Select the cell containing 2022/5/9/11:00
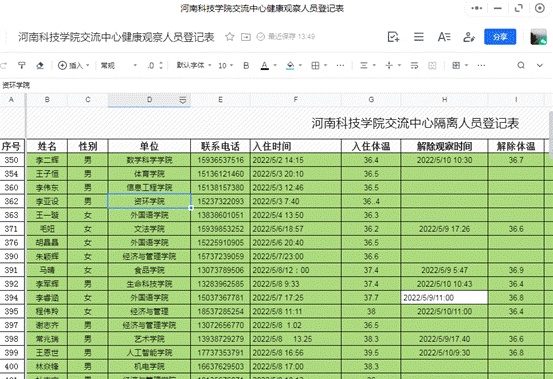Screen dimensions: 553x379 point(444,298)
